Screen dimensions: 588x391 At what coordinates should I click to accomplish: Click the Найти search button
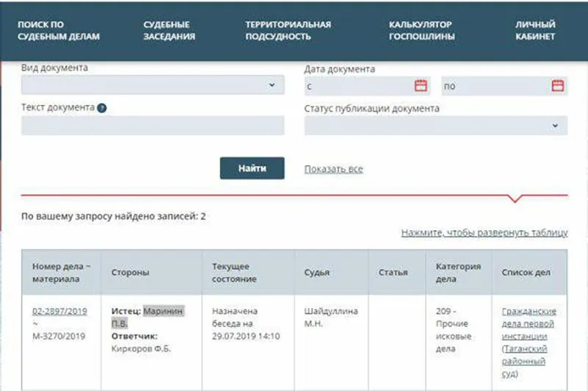pos(252,168)
